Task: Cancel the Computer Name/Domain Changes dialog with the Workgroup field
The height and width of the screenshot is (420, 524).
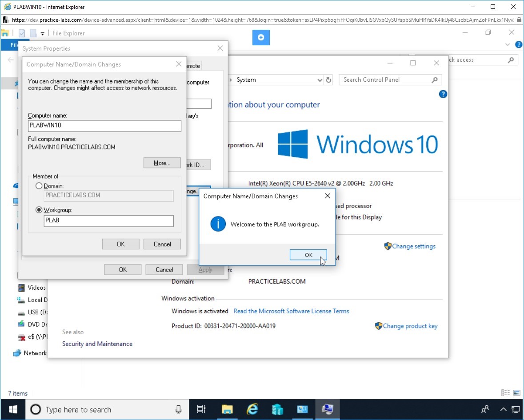Action: 162,244
